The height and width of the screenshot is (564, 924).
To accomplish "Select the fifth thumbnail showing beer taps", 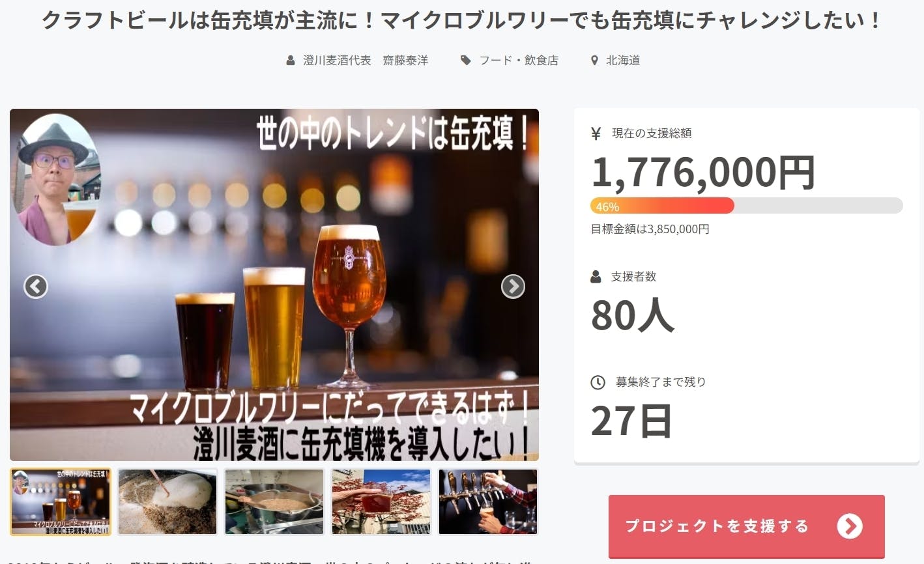I will click(x=488, y=501).
